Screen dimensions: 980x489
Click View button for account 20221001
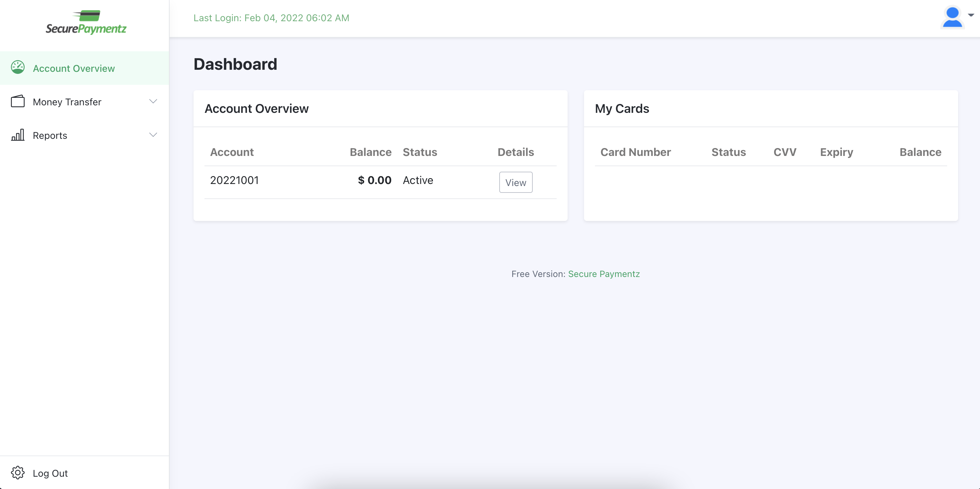coord(516,182)
